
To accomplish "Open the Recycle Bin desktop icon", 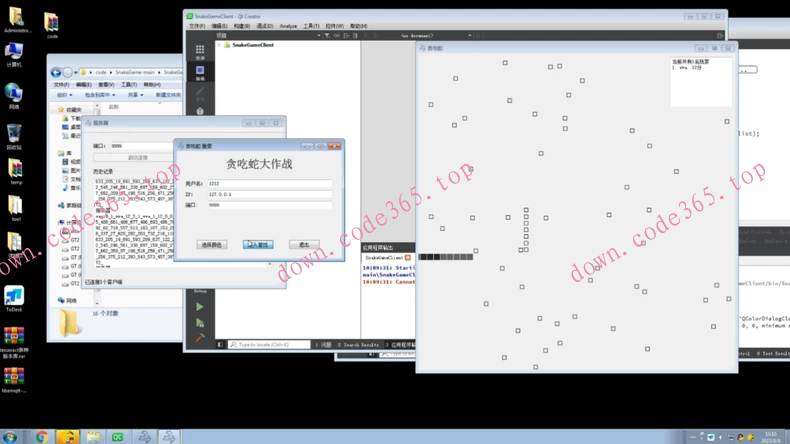I will [x=14, y=137].
